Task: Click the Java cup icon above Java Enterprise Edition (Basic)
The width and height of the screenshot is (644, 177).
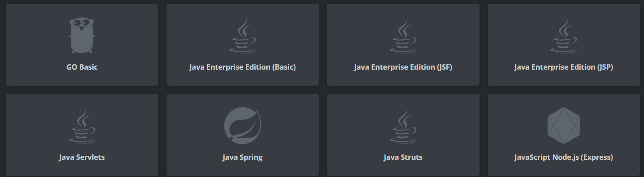Action: 243,37
